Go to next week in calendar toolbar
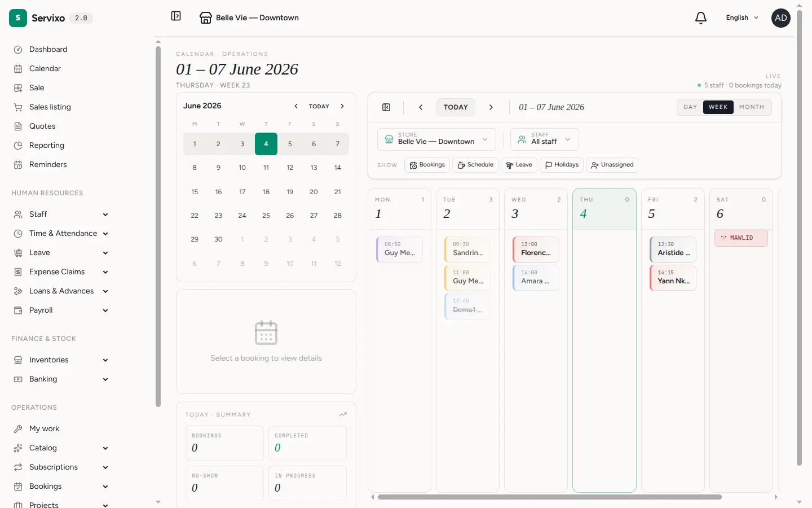This screenshot has height=508, width=812. point(491,107)
